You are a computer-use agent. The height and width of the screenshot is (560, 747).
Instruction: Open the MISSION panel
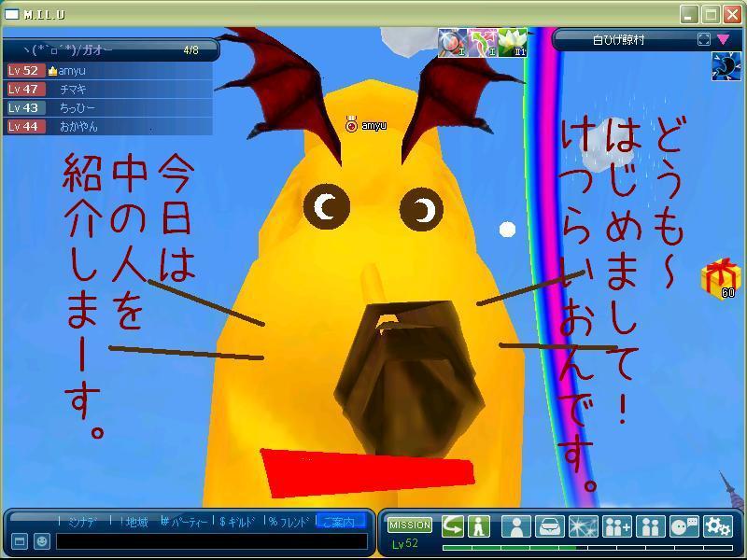point(410,525)
